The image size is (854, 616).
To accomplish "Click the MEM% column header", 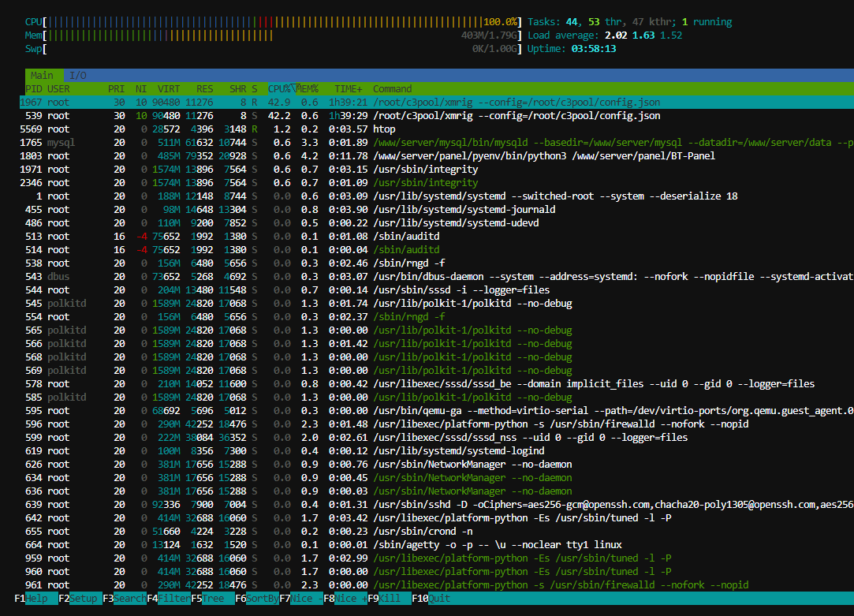I will click(308, 89).
